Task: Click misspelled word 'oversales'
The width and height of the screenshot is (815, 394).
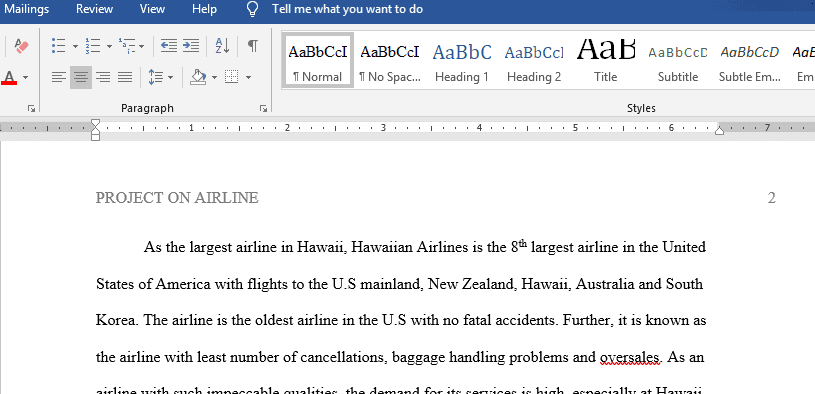Action: coord(630,358)
